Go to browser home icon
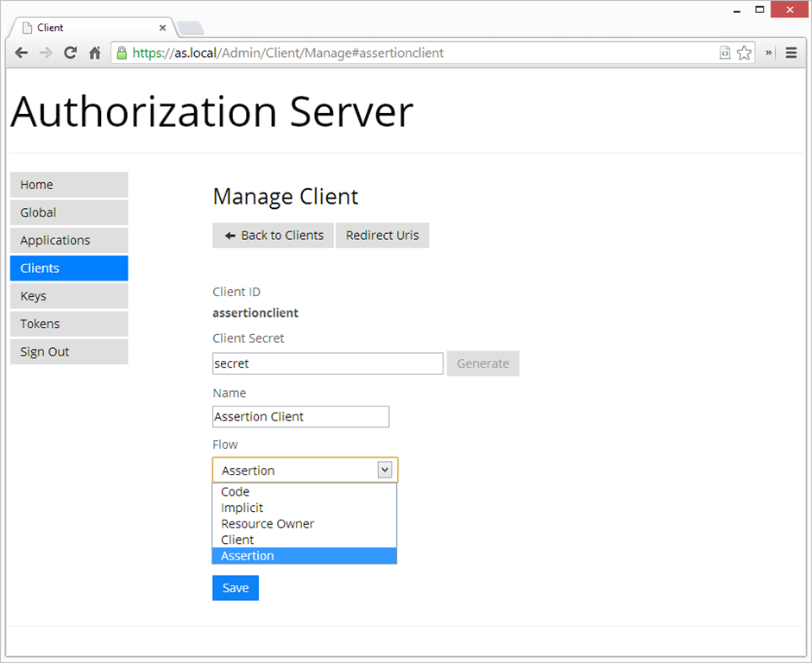The image size is (812, 663). 95,53
